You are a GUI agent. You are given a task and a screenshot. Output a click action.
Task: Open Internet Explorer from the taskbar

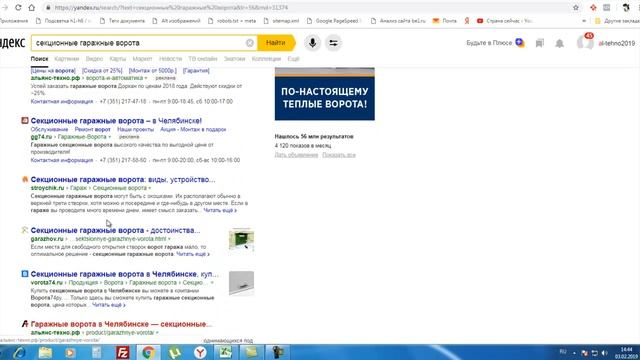pyautogui.click(x=19, y=352)
